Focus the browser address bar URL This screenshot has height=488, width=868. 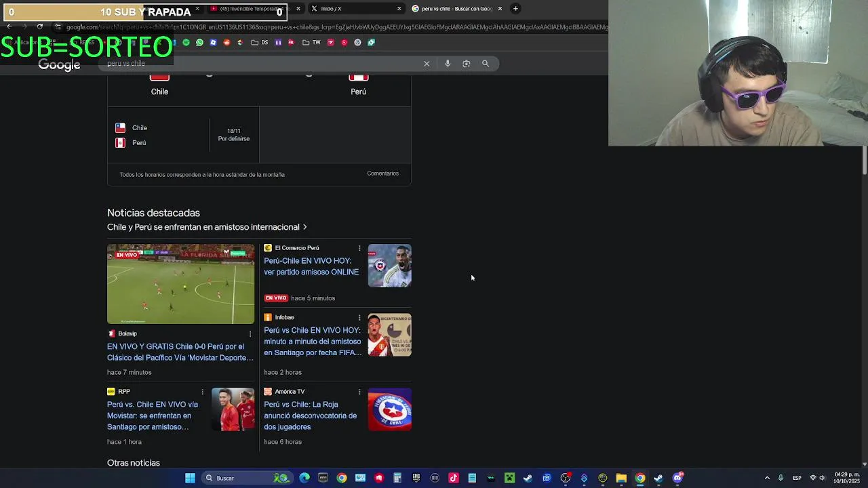coord(336,27)
